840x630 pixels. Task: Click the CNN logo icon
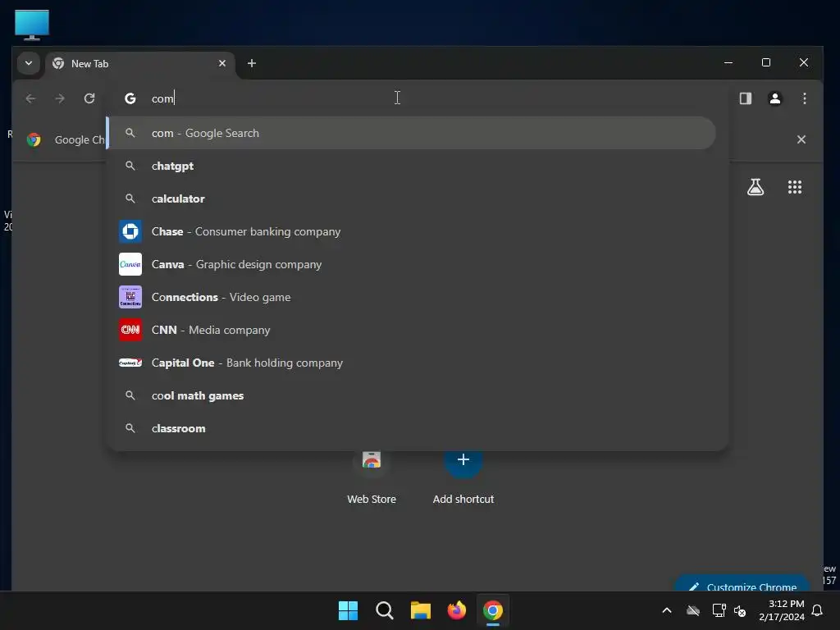coord(130,330)
